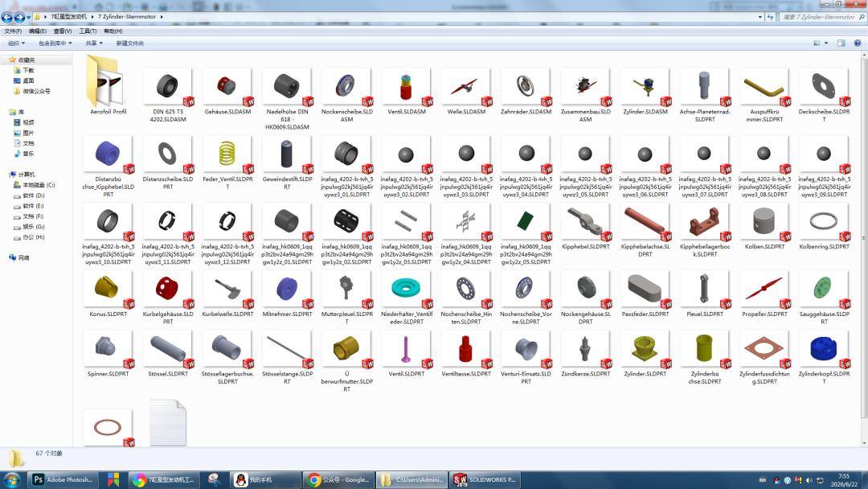Open the 包含到库中 dropdown

55,43
